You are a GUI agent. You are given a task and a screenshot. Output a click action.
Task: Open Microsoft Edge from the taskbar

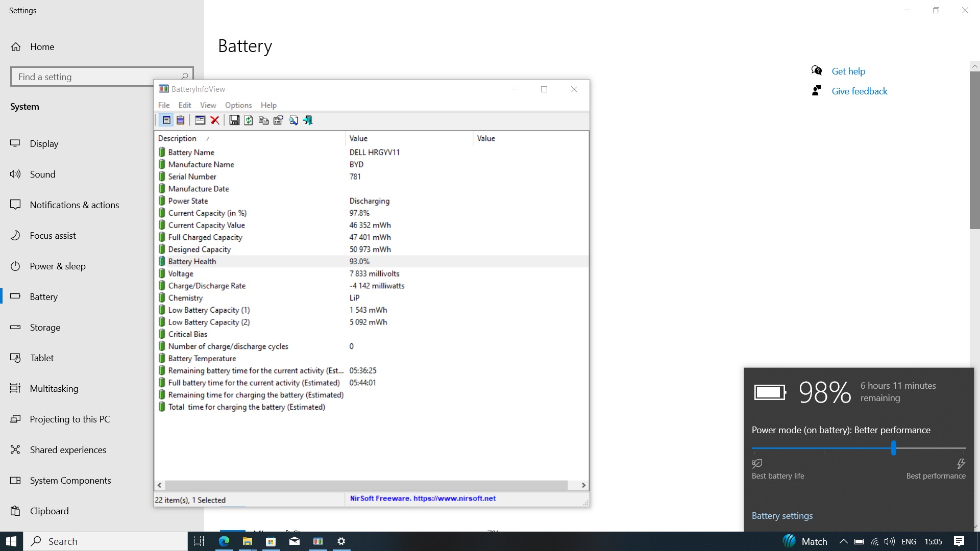click(x=224, y=541)
